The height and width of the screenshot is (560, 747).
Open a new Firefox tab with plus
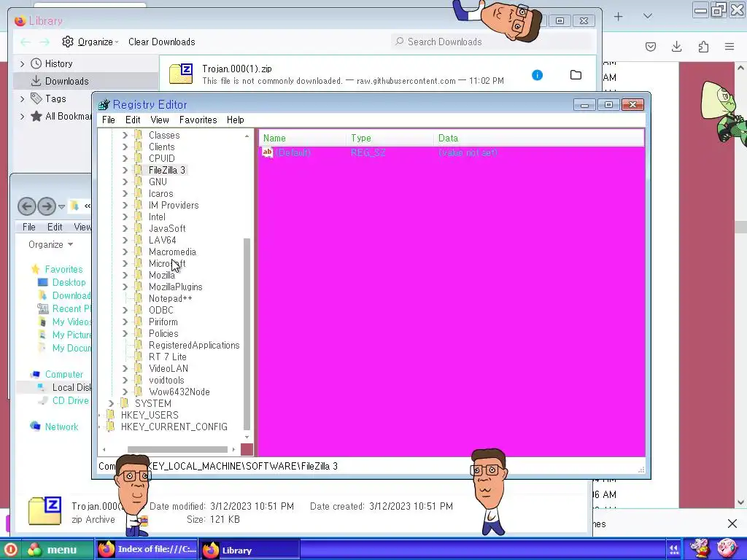pyautogui.click(x=619, y=17)
